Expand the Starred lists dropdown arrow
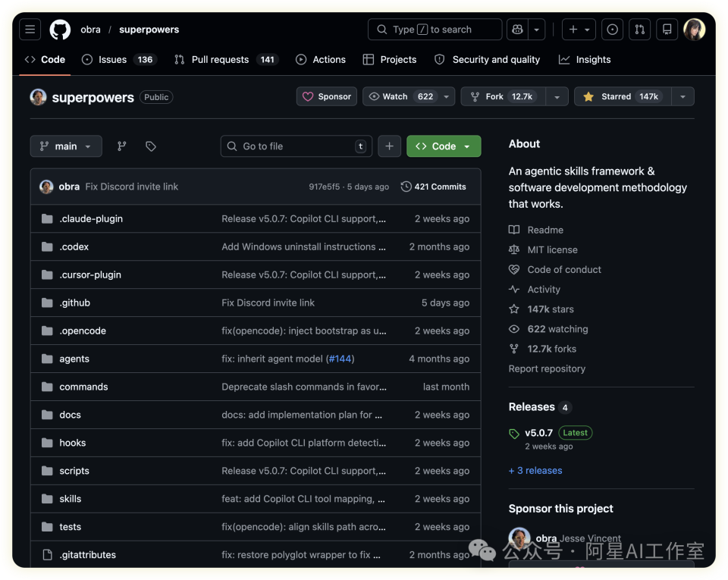Viewport: 728px width, 580px height. pos(683,96)
